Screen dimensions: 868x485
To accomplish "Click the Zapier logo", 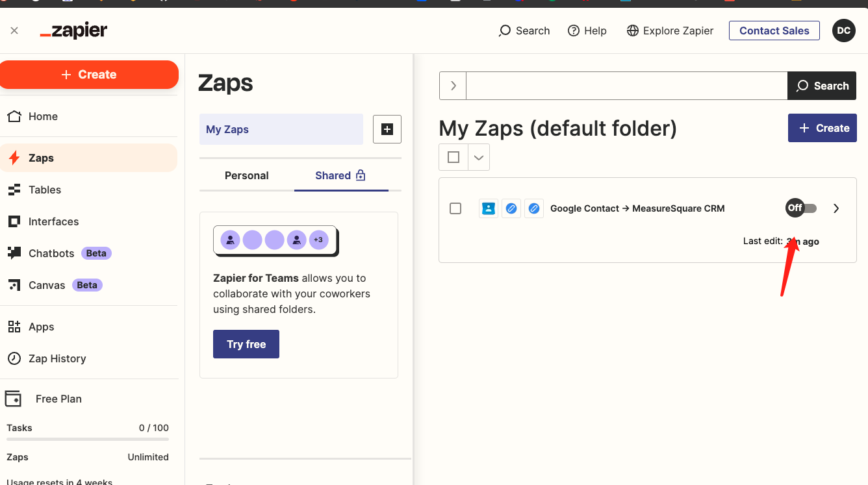I will pos(73,31).
